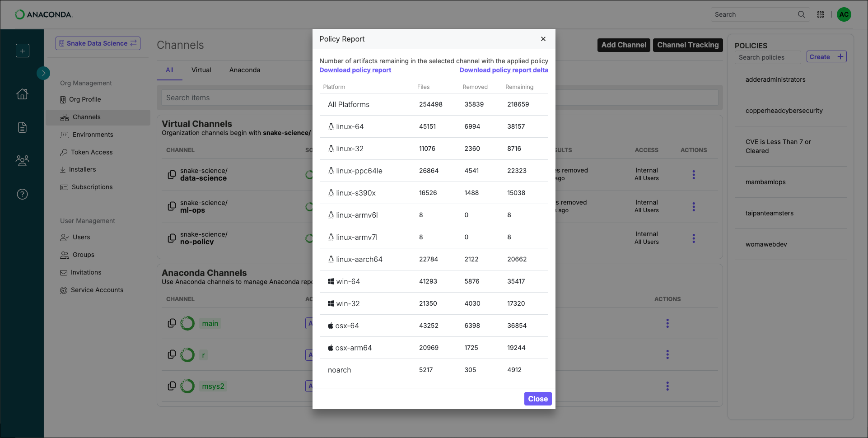Click Create policy button

coord(826,57)
